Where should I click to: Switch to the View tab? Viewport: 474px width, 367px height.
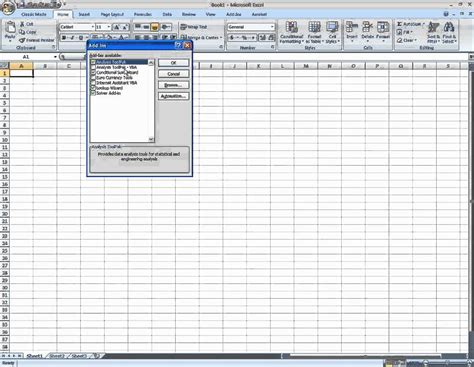click(x=210, y=14)
